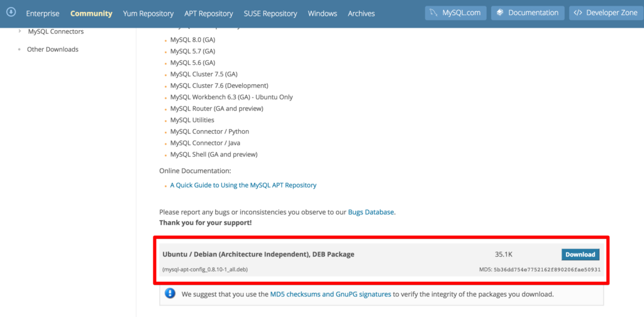The height and width of the screenshot is (317, 644).
Task: Open the Documentation button
Action: [528, 13]
